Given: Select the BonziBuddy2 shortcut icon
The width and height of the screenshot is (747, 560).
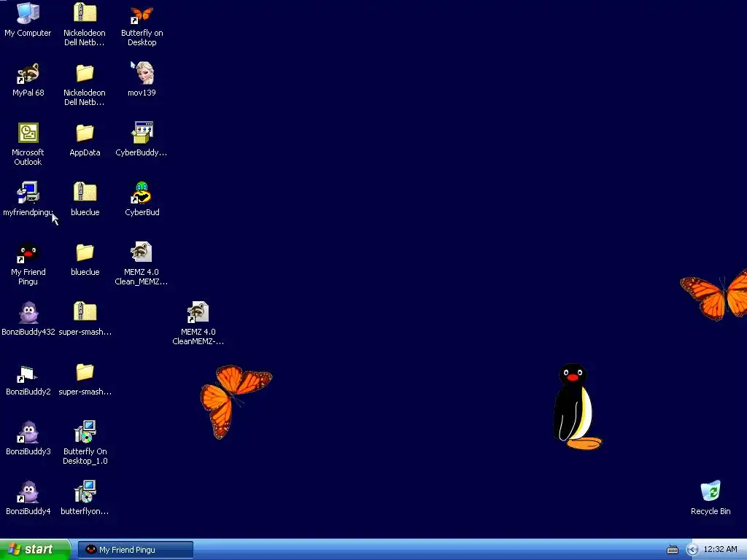Looking at the screenshot, I should 28,374.
